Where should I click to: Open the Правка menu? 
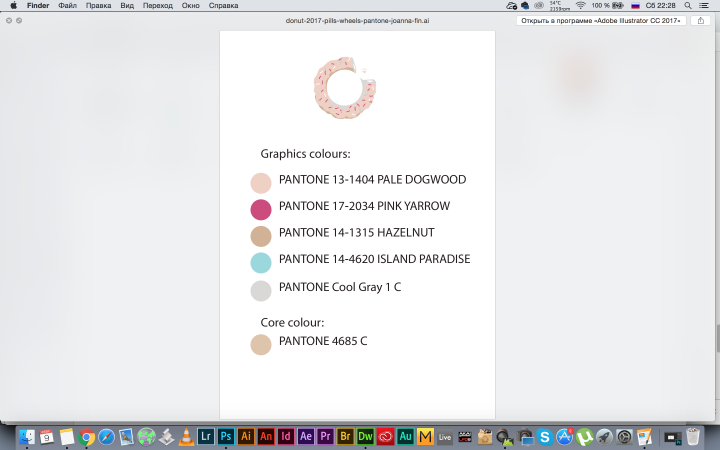98,6
